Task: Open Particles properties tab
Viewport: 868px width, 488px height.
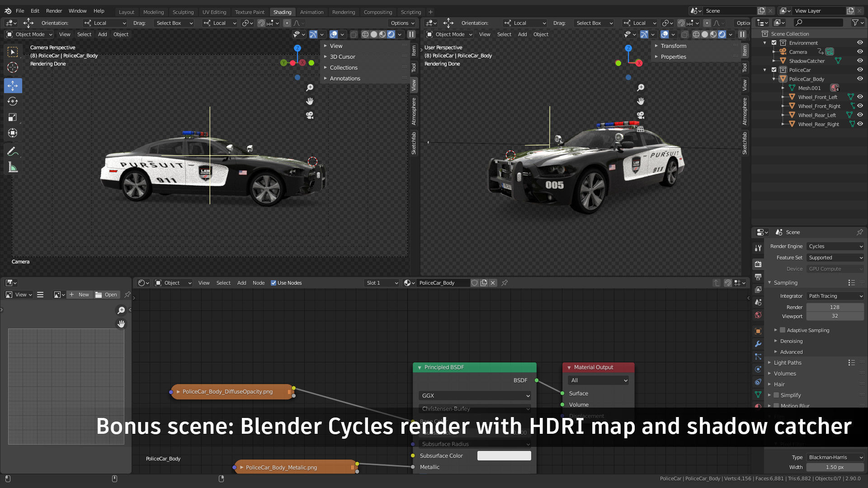Action: coord(758,357)
